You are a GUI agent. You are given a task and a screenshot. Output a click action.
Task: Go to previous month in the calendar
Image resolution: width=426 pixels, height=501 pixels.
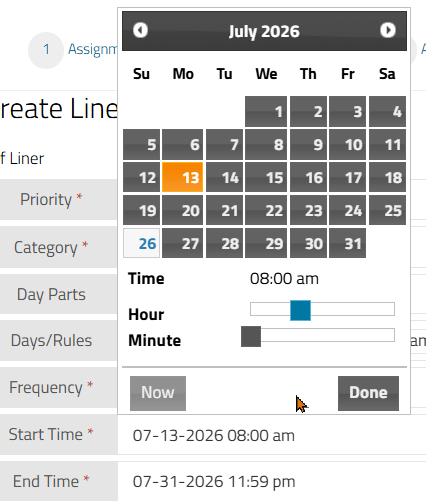tap(140, 30)
